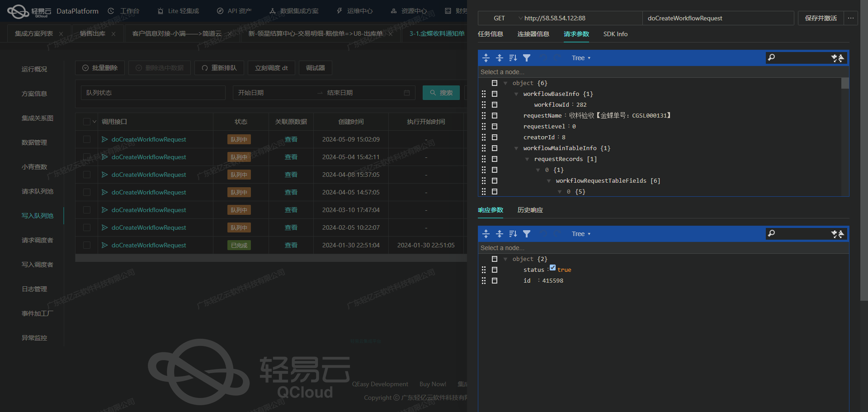Select the row created 2024-05-09 15:02:09

[87, 139]
